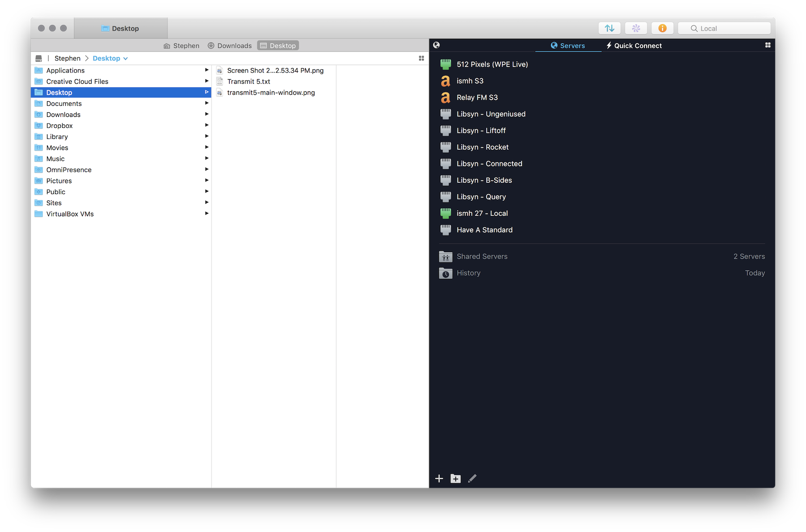Open Get Info with the orange info icon
This screenshot has width=806, height=532.
coord(662,28)
